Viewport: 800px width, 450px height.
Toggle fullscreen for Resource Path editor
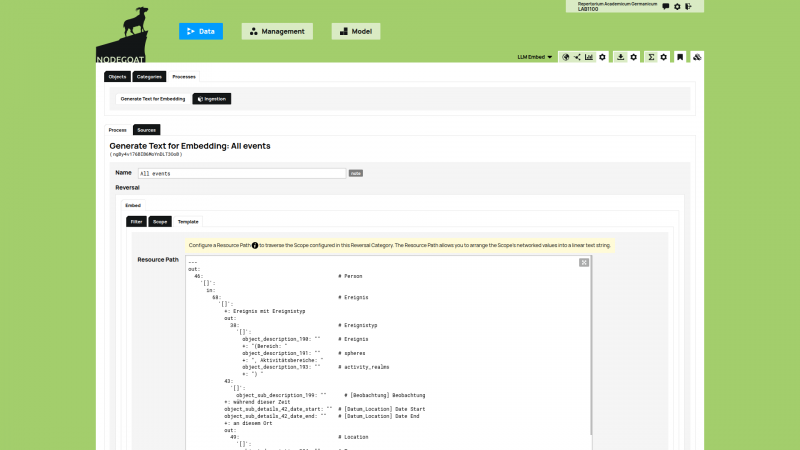[583, 262]
